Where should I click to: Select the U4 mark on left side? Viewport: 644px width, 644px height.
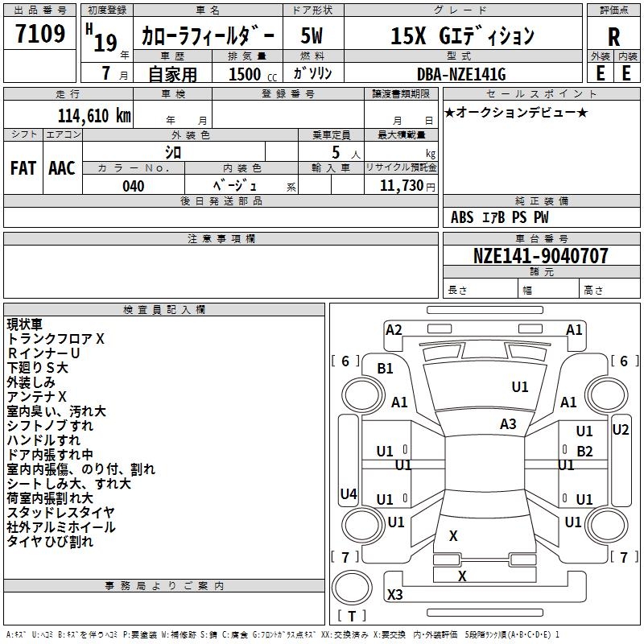[349, 493]
